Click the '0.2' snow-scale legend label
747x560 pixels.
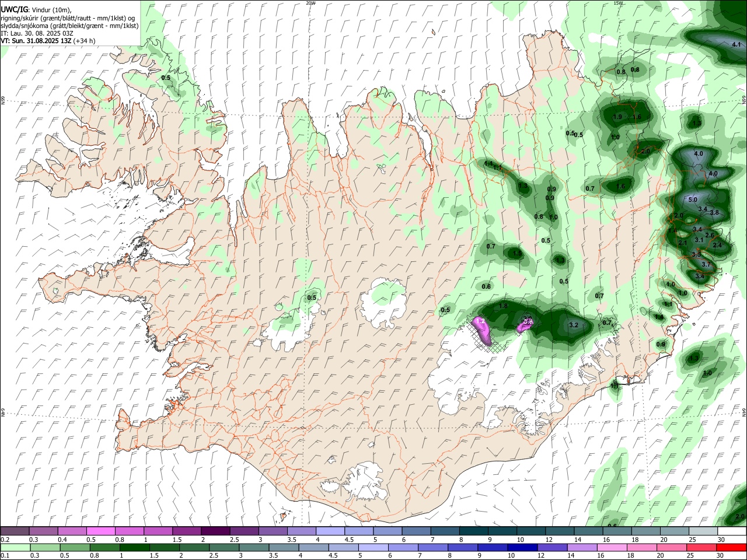pyautogui.click(x=5, y=540)
